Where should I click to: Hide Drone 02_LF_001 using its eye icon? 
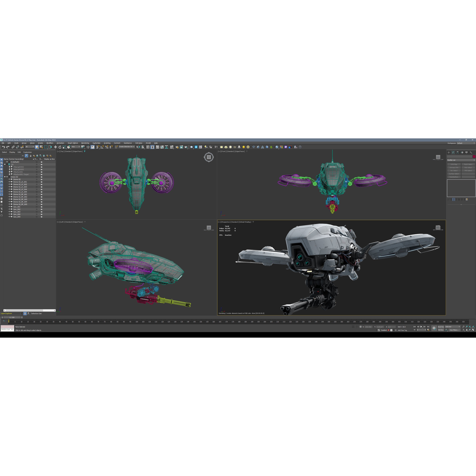(10, 182)
